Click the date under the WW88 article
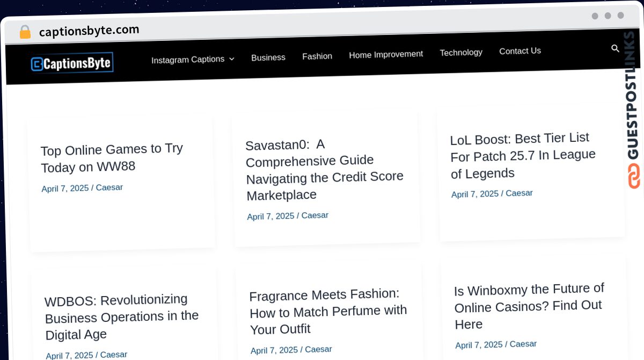The image size is (644, 360). pos(65,189)
